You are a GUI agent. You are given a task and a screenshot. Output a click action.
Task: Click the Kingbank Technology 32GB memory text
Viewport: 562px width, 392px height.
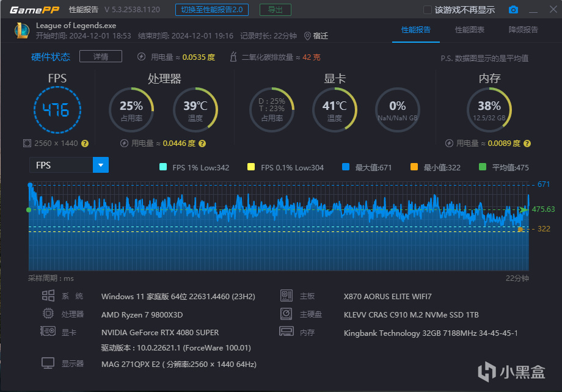point(431,333)
